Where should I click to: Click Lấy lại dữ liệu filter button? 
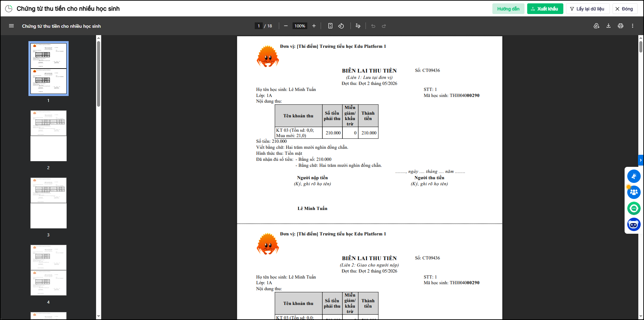coord(587,9)
